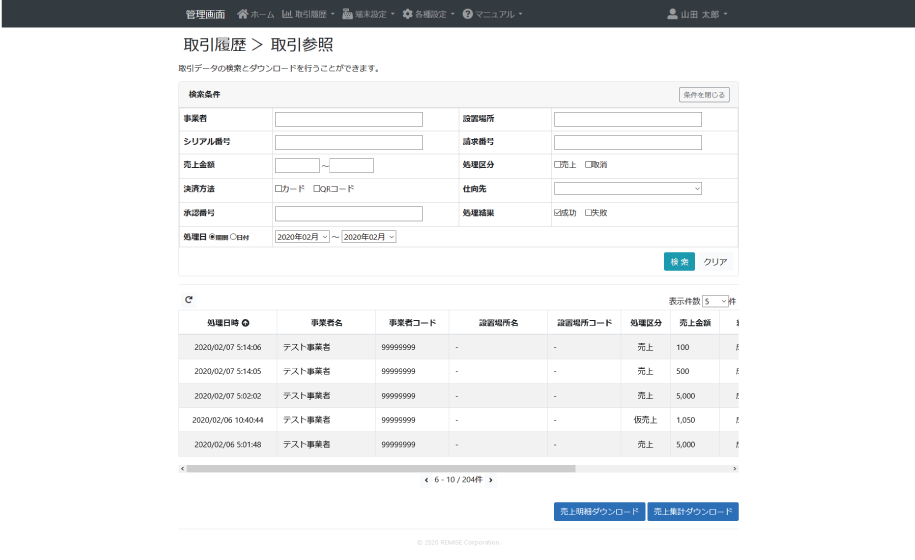Click the 承認番号 input field
The width and height of the screenshot is (915, 560).
click(348, 214)
